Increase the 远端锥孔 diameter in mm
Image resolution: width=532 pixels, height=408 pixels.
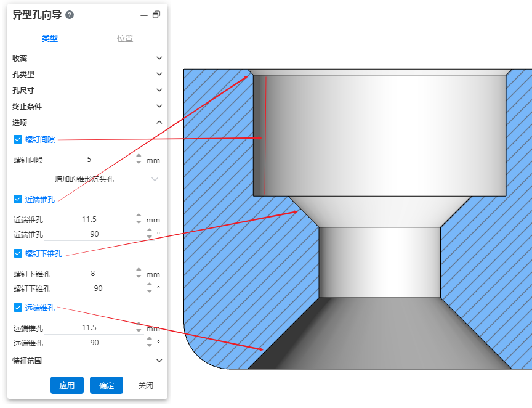point(139,324)
